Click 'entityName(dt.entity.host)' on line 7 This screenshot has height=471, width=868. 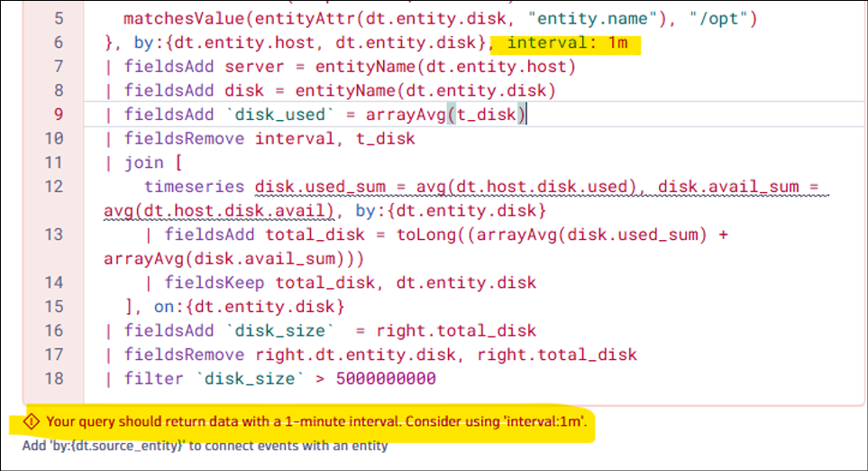[x=445, y=67]
